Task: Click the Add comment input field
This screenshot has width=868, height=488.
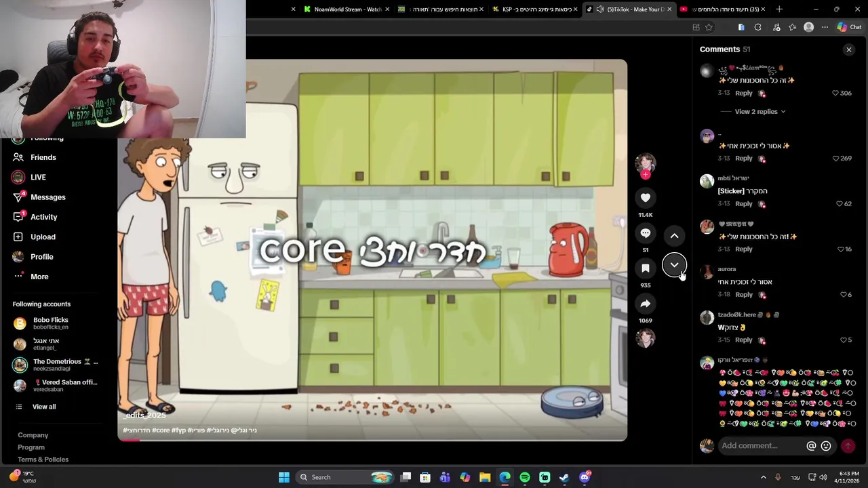Action: tap(762, 446)
